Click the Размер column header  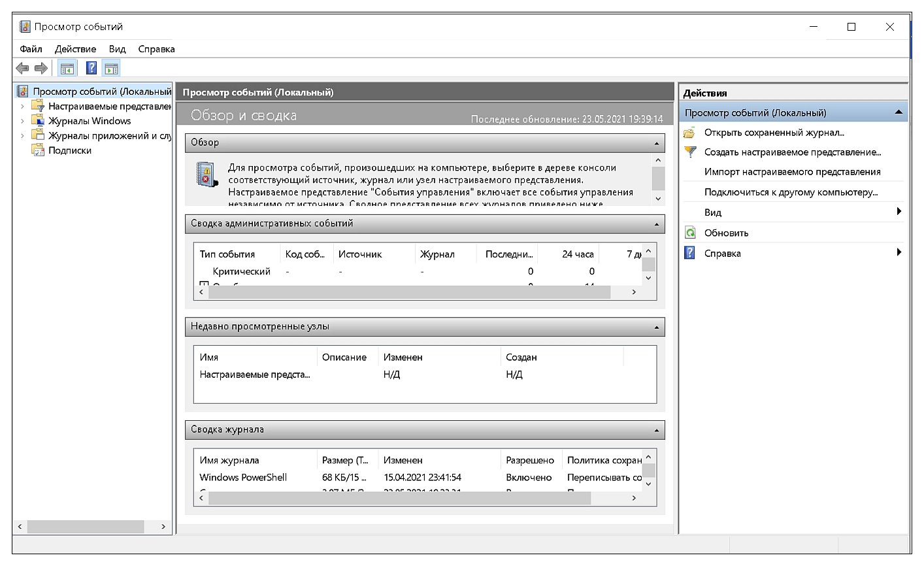(x=348, y=461)
